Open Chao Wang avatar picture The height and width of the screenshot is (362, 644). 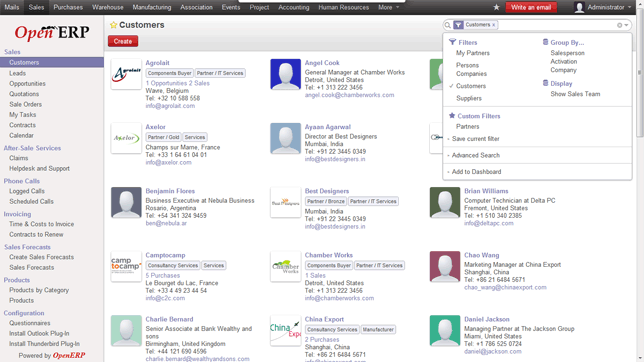click(445, 266)
